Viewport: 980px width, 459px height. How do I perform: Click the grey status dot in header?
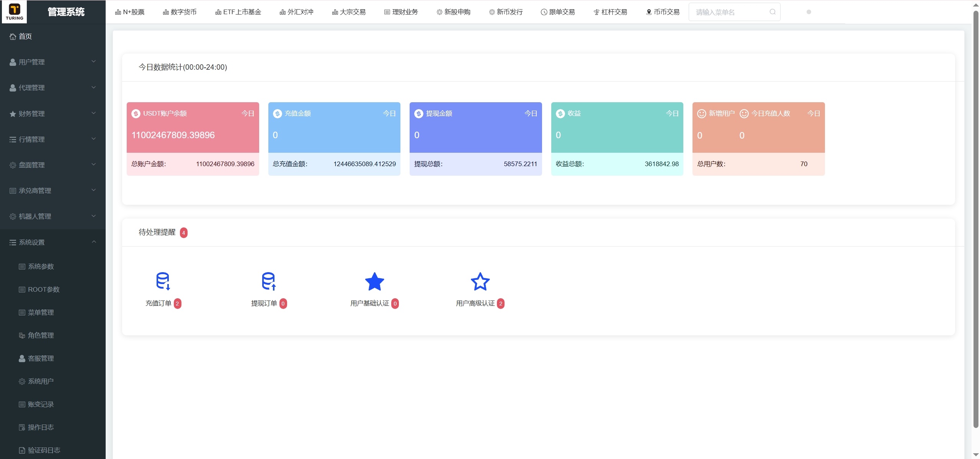(x=809, y=12)
